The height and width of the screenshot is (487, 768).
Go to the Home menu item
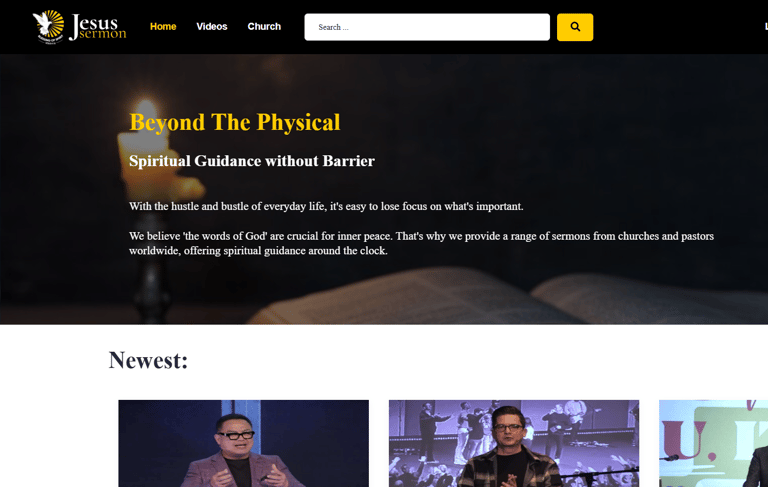pyautogui.click(x=163, y=26)
